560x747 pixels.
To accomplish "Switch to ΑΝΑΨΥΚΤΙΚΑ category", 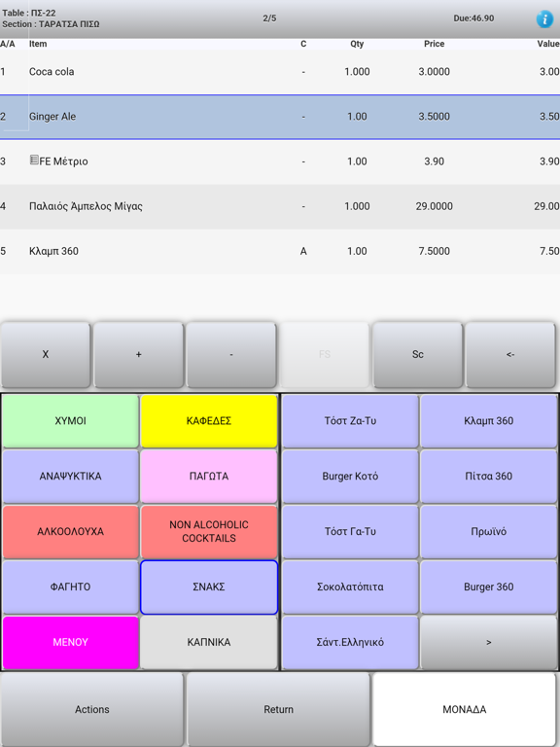I will click(70, 477).
